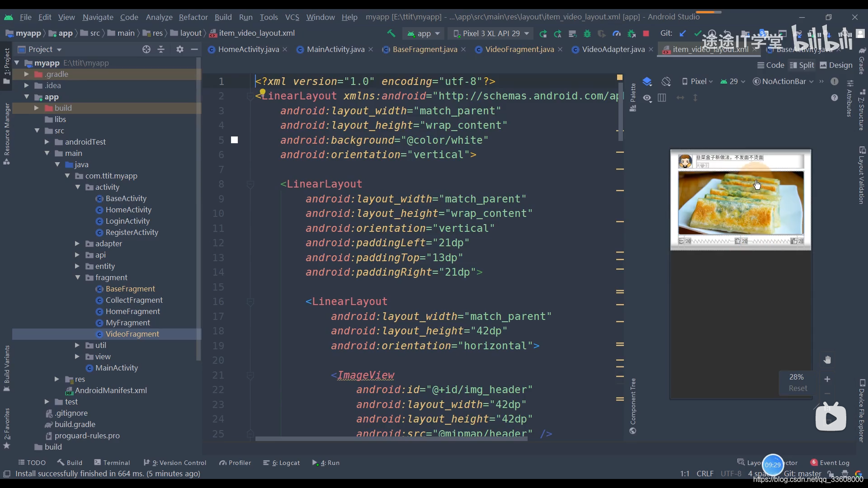Click Orientation for Preview rotate icon
The image size is (868, 488).
tap(666, 81)
